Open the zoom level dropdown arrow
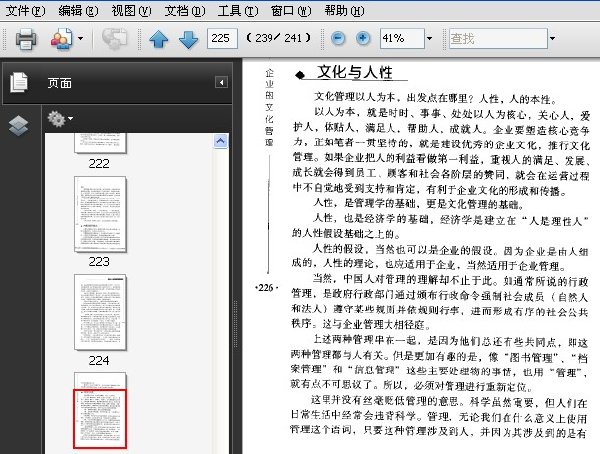 (x=429, y=38)
